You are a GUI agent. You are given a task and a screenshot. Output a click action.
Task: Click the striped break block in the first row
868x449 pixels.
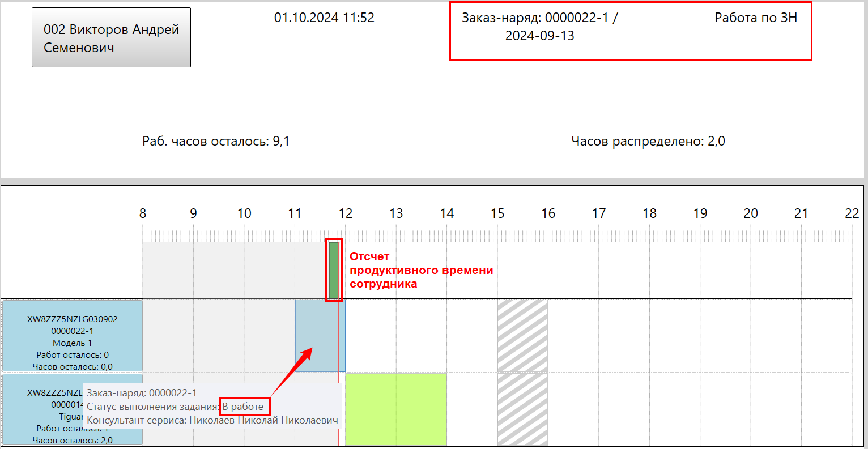pyautogui.click(x=522, y=335)
